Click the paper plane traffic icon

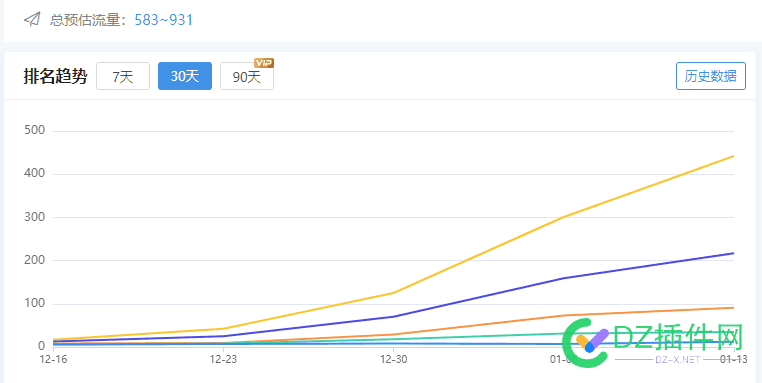tap(32, 20)
